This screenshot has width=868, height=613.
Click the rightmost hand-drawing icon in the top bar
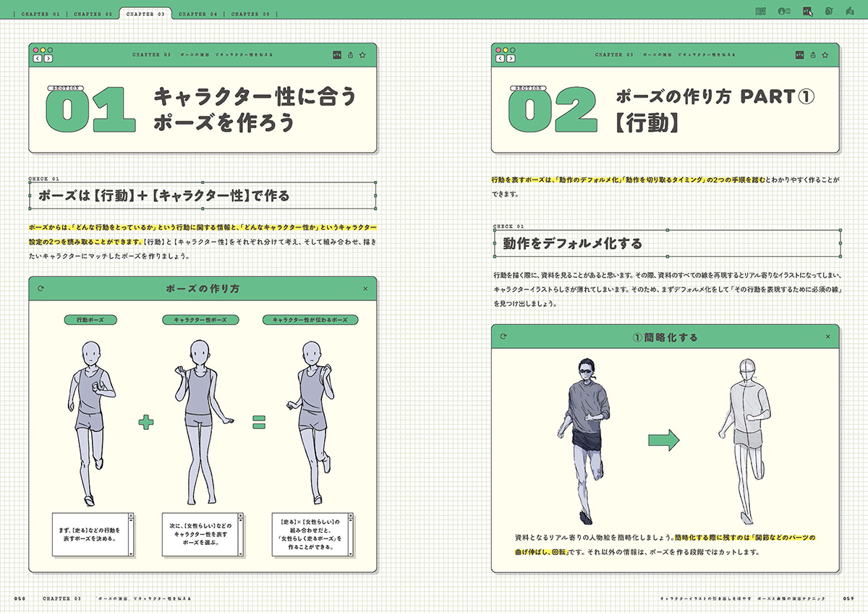click(x=849, y=11)
